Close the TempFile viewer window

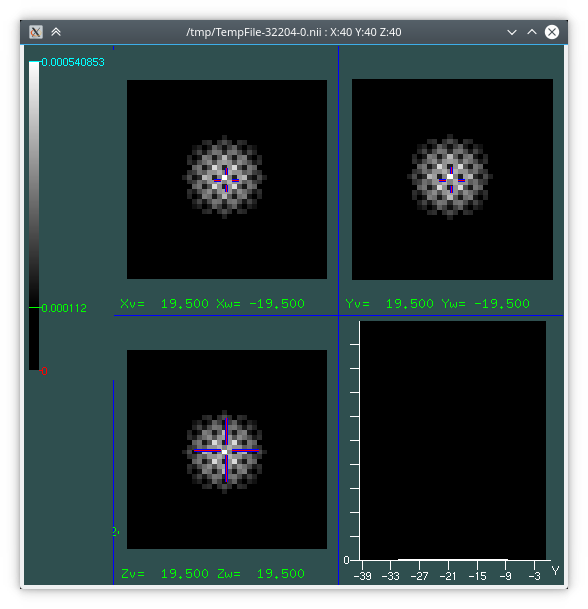pos(551,32)
